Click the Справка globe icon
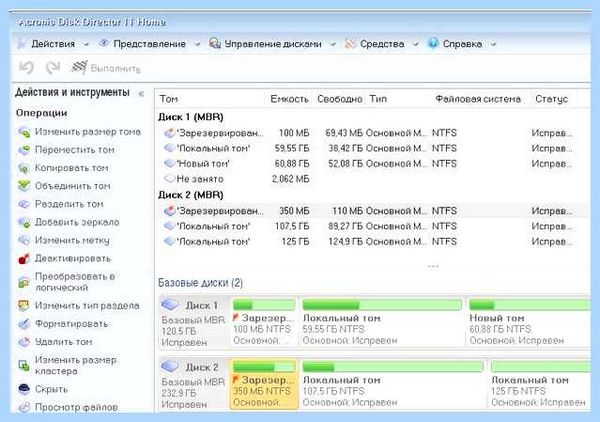The height and width of the screenshot is (422, 600). coord(433,44)
